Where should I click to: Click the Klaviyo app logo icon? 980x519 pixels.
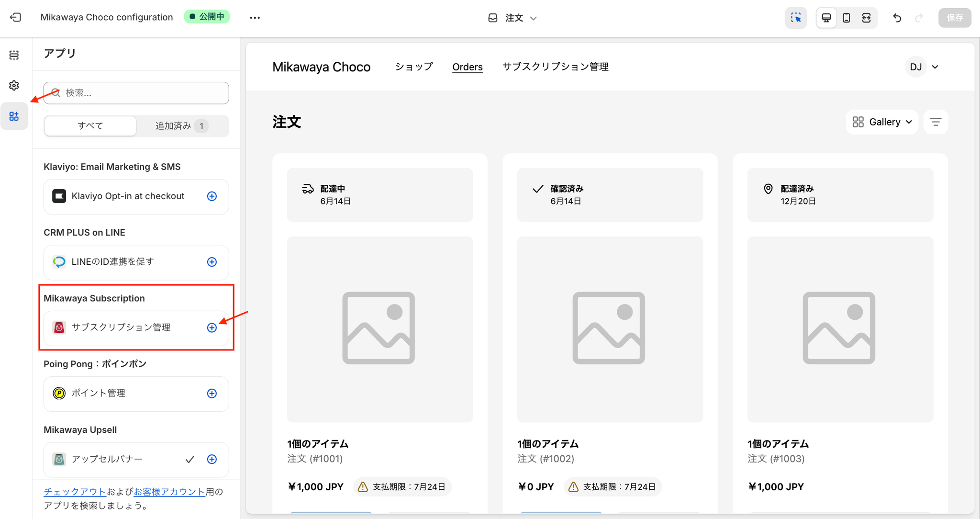point(59,196)
